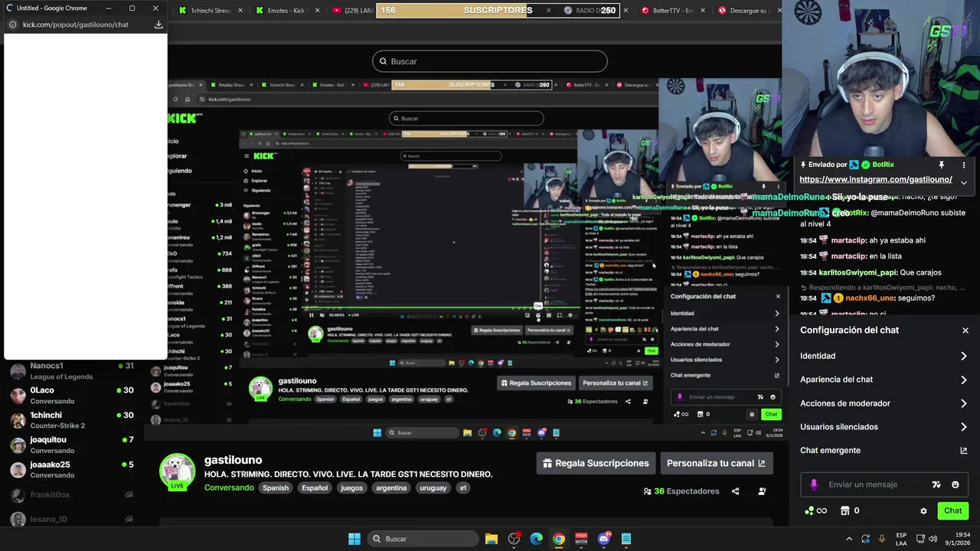This screenshot has height=551, width=980.
Task: Open offline frankit0ox channel in sidebar
Action: pyautogui.click(x=72, y=495)
